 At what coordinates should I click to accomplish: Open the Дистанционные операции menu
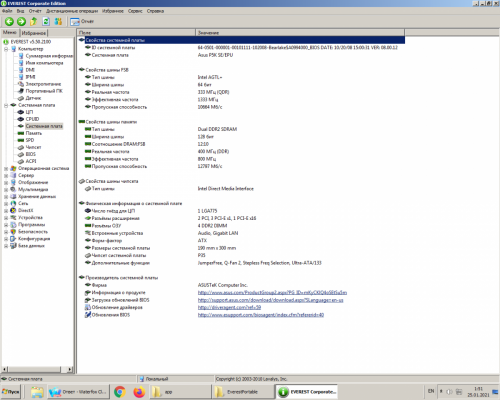[72, 11]
